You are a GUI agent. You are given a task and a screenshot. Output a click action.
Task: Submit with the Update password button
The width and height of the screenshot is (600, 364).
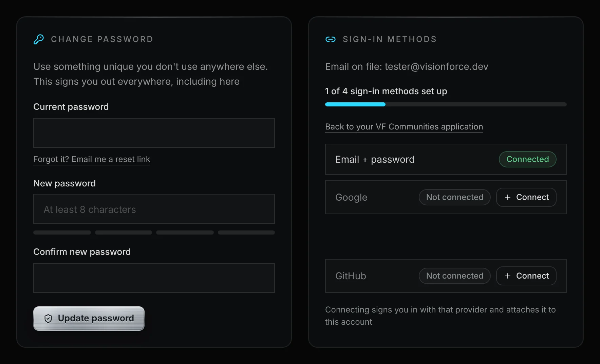[89, 319]
